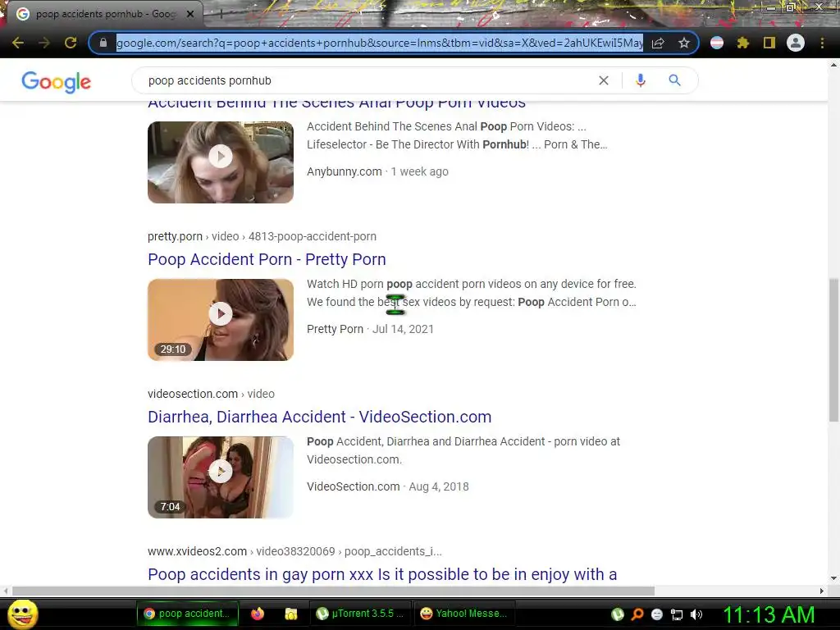Open the Pretty Porn result title link

pyautogui.click(x=267, y=259)
